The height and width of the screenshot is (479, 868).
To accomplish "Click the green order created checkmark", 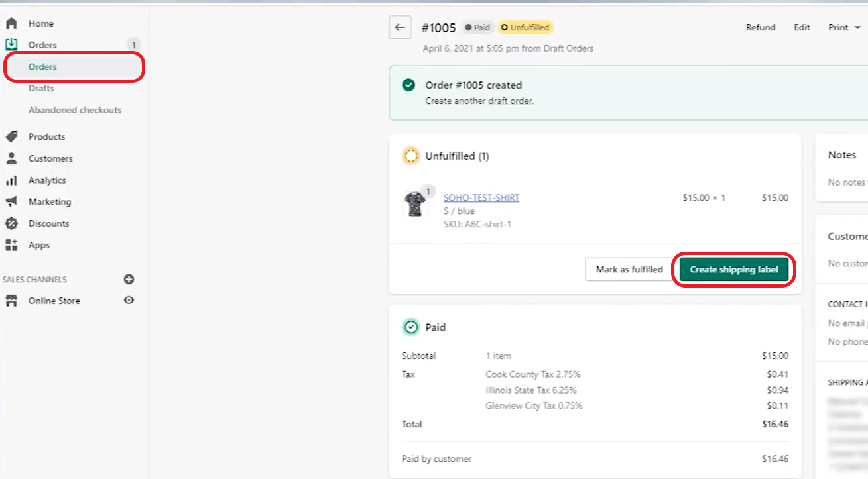I will 408,85.
